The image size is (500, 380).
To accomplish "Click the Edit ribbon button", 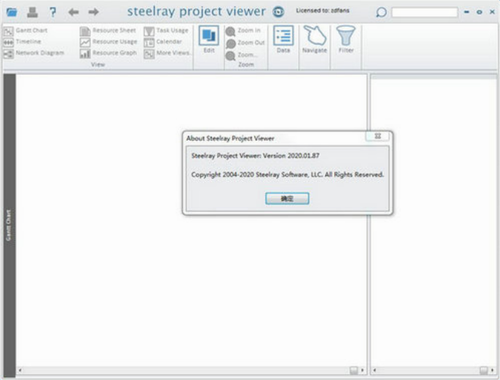I will click(209, 39).
